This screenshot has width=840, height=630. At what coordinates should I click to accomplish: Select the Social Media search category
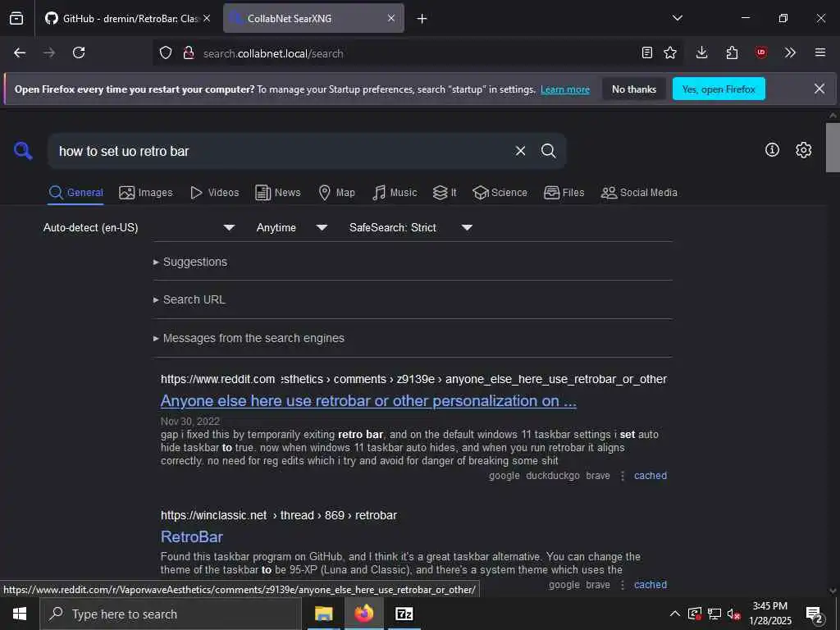[x=639, y=193]
